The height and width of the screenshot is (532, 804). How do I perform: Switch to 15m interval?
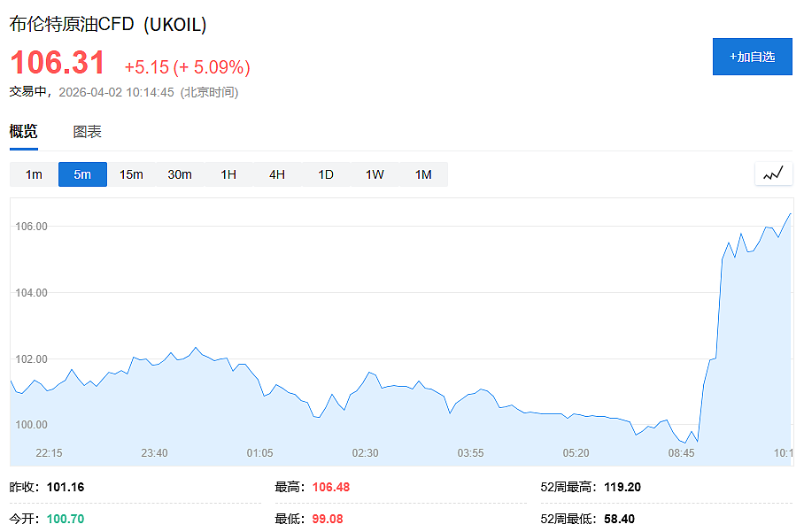coord(131,174)
